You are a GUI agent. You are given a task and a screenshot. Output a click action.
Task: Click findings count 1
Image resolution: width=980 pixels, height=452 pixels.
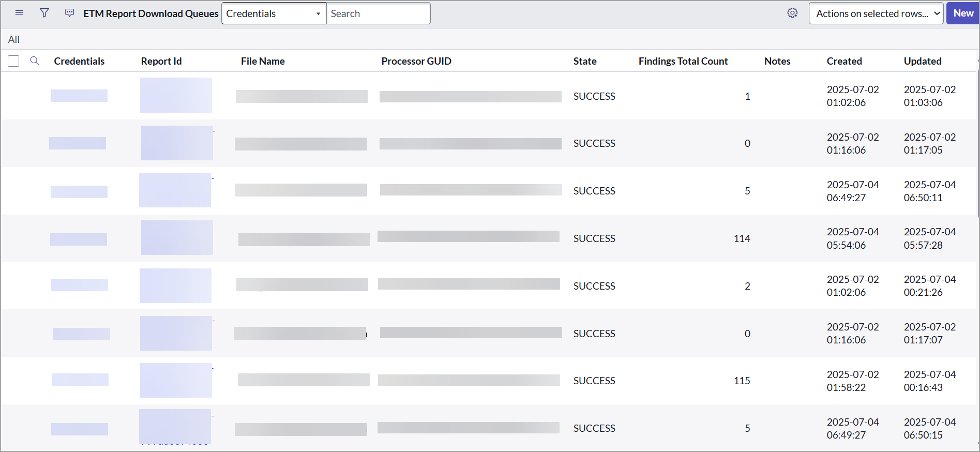tap(747, 96)
